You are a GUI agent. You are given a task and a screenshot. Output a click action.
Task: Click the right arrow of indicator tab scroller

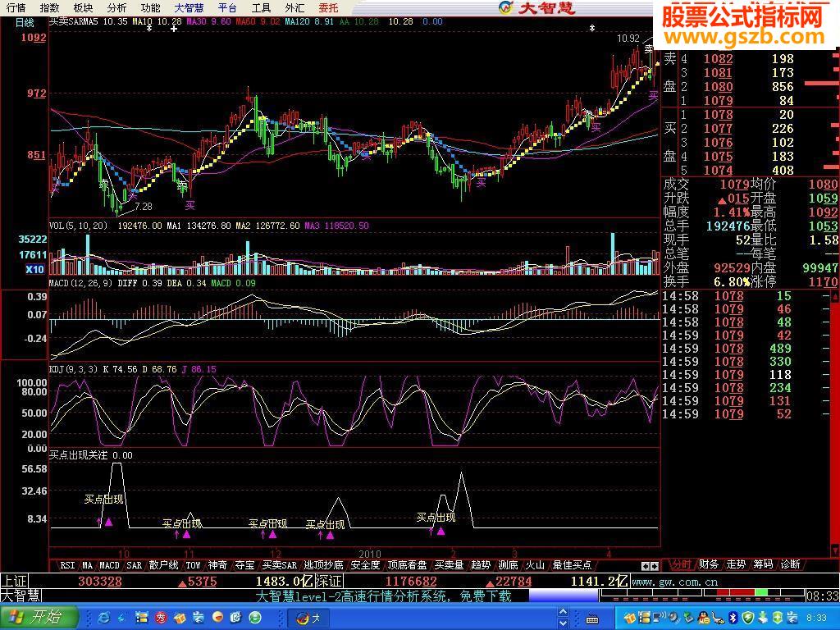pos(654,566)
